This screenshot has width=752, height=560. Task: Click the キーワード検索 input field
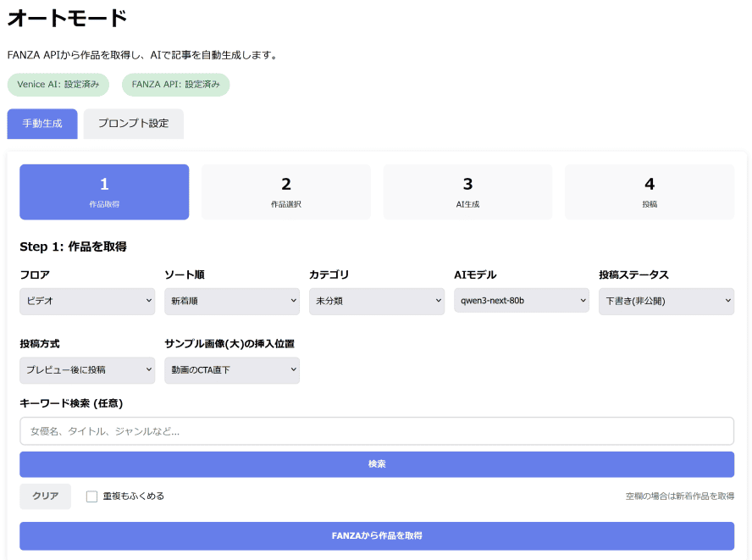376,431
